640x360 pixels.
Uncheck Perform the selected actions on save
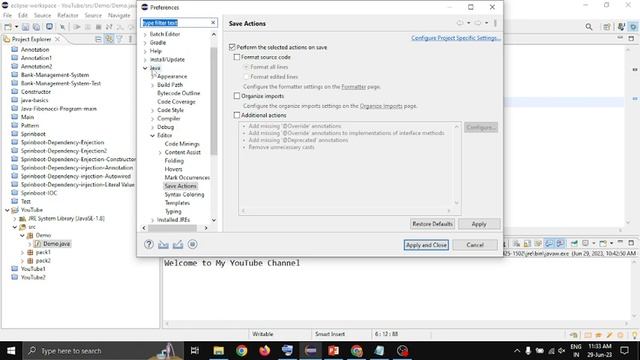click(232, 47)
